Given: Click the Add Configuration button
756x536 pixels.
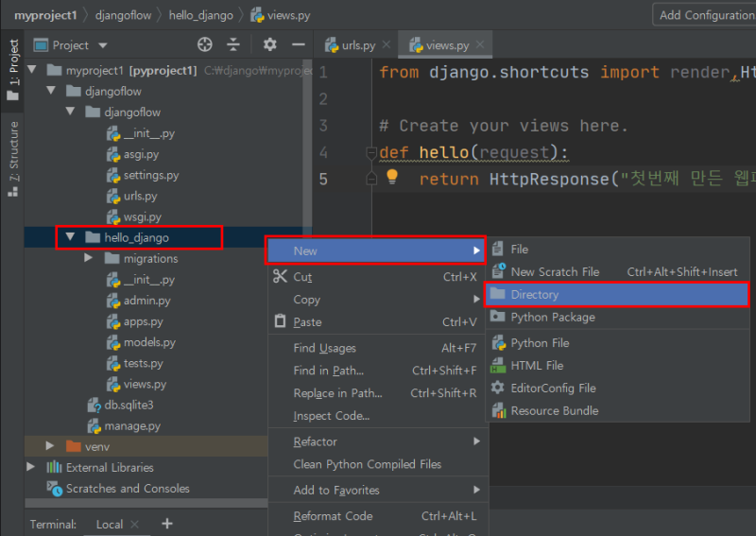Looking at the screenshot, I should coord(705,15).
